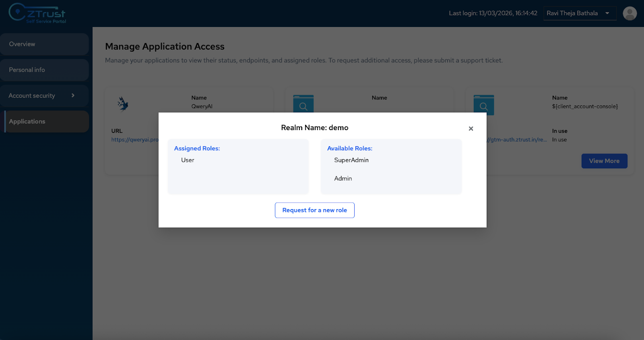The height and width of the screenshot is (340, 644).
Task: Select the Admin available role
Action: 343,178
